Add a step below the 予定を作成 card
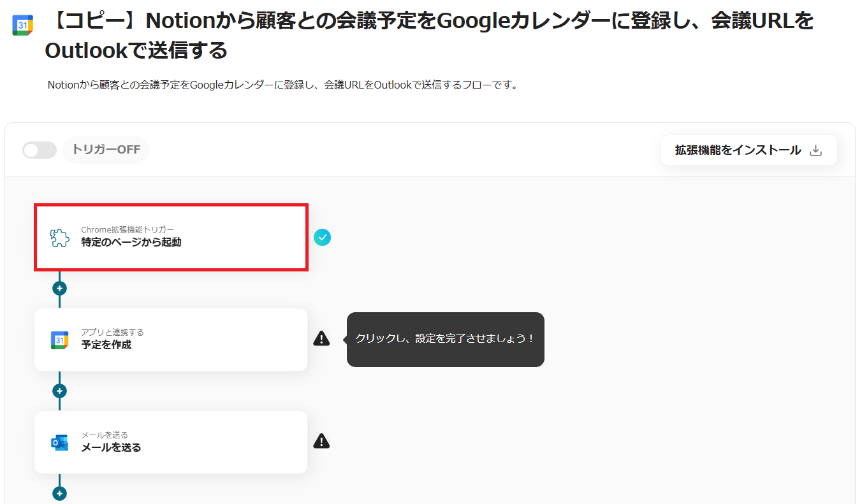Screen dimensions: 862x504 (x=60, y=391)
